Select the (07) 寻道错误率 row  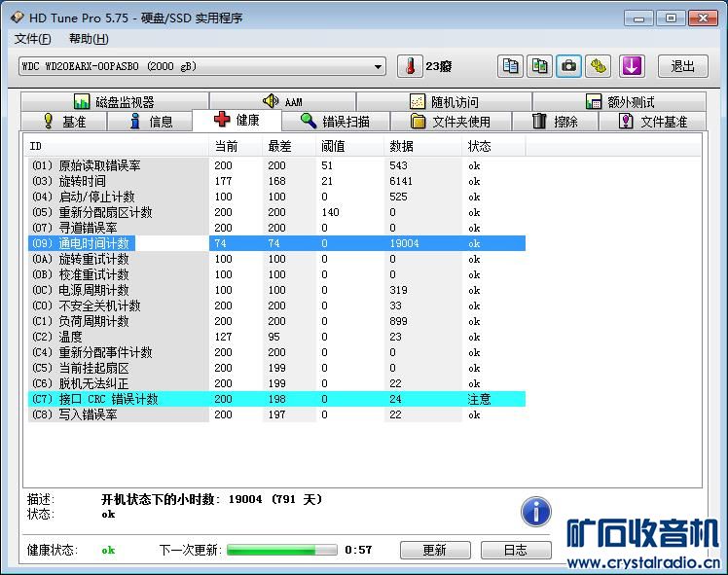pyautogui.click(x=276, y=228)
